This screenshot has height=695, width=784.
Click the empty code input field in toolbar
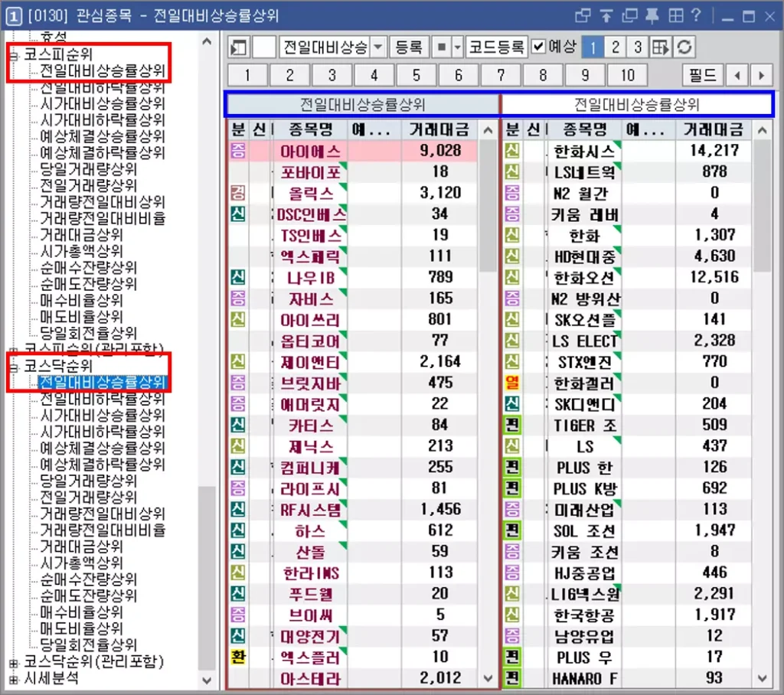264,47
